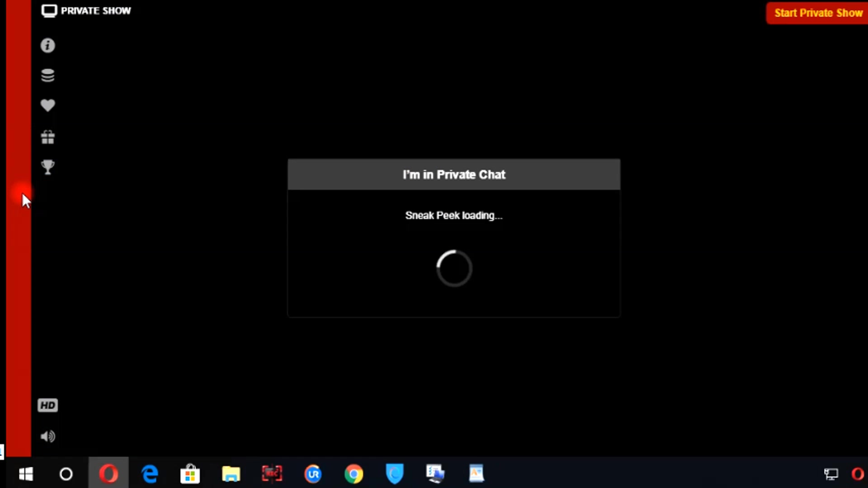Open UR browser from the taskbar
Image resolution: width=868 pixels, height=488 pixels.
[313, 474]
